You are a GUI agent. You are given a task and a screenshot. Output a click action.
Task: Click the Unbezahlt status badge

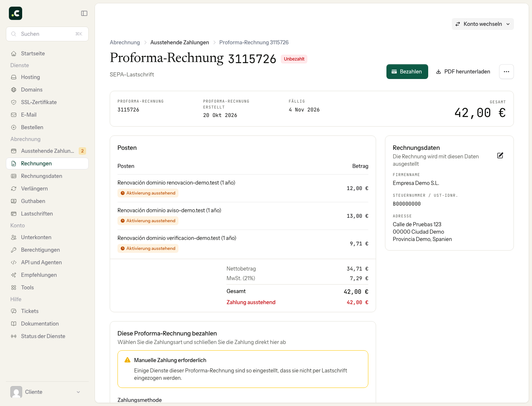tap(294, 59)
